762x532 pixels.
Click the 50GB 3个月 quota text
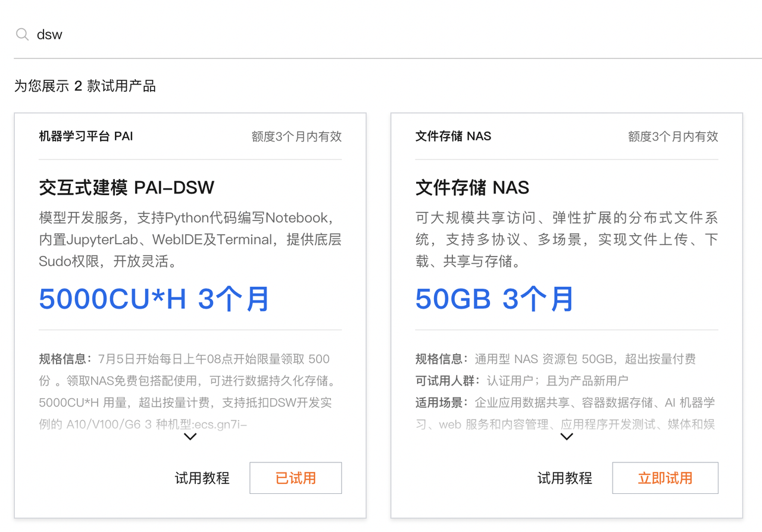pos(494,299)
